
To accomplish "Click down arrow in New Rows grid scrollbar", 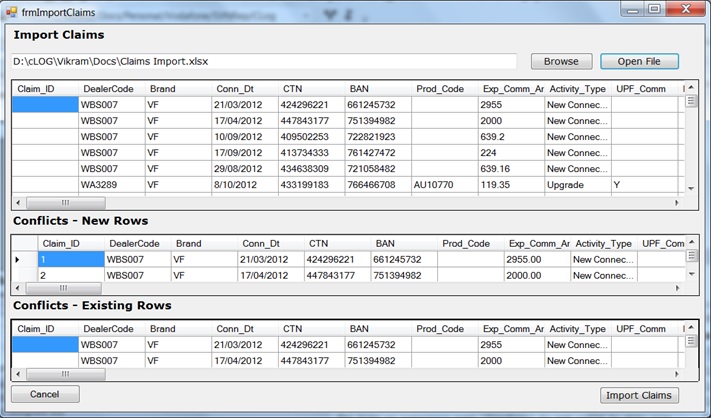I will 692,274.
